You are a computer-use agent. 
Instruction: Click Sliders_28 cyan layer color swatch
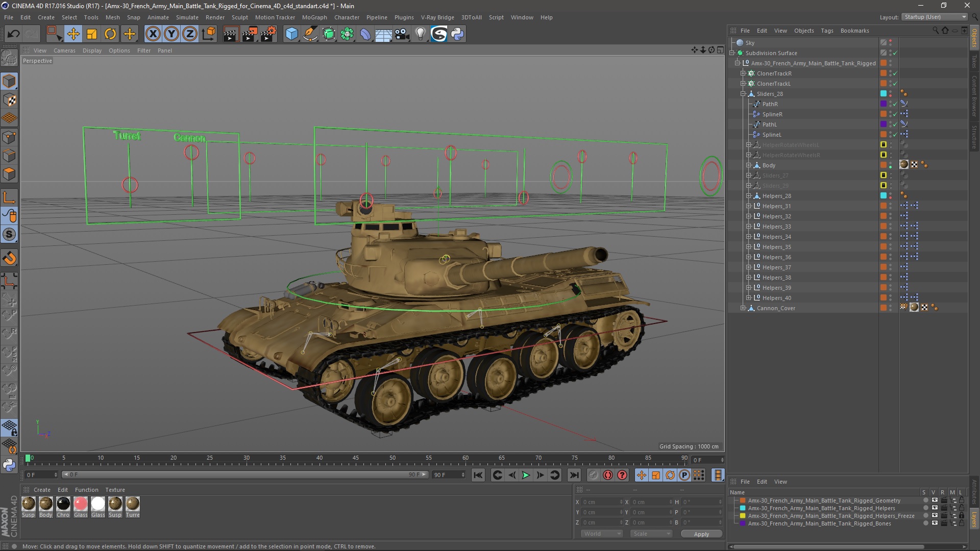[884, 94]
